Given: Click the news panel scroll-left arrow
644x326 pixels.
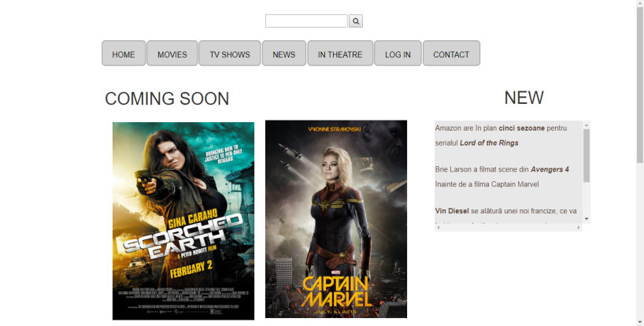Looking at the screenshot, I should click(439, 228).
